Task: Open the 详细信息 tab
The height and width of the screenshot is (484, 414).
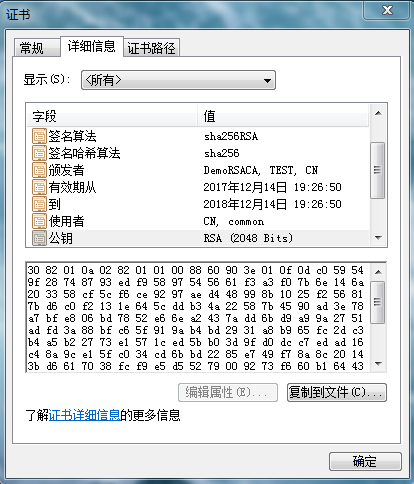Action: pyautogui.click(x=92, y=46)
